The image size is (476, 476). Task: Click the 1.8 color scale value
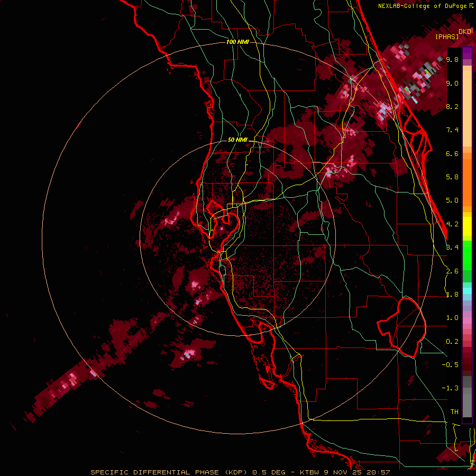coord(452,295)
